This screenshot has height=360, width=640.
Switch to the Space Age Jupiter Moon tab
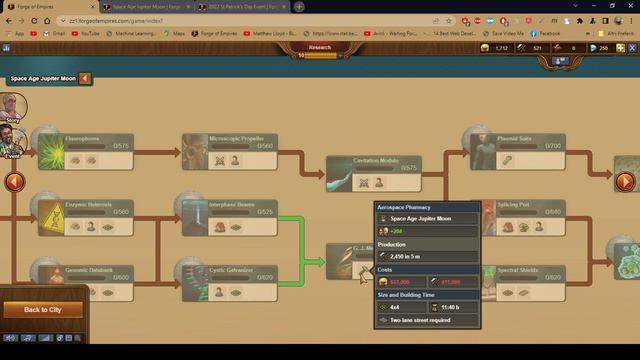(x=147, y=7)
